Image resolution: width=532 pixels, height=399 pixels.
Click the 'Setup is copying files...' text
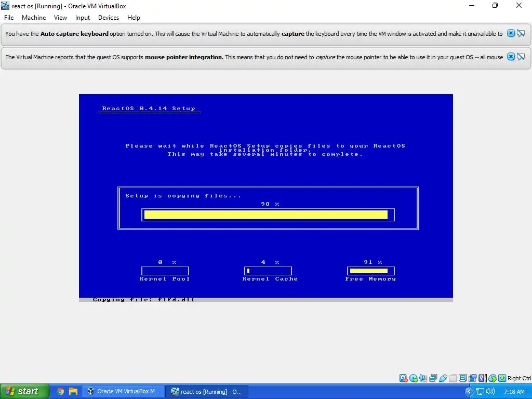click(x=183, y=196)
